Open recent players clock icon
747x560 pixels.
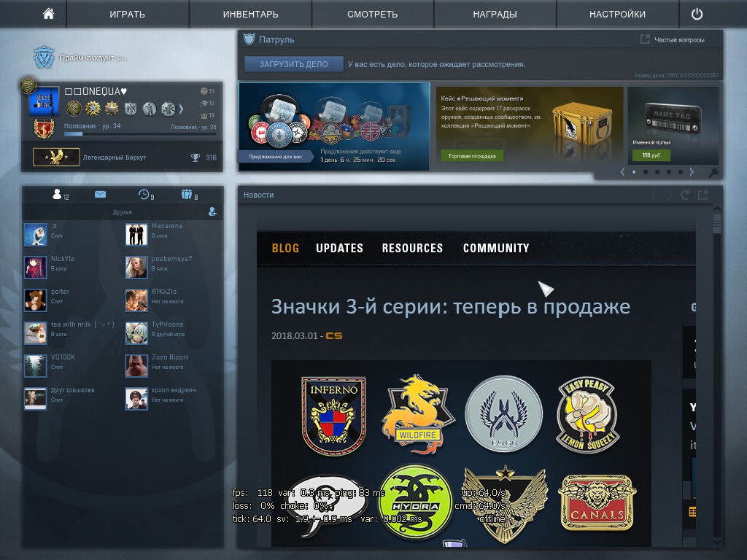click(144, 194)
